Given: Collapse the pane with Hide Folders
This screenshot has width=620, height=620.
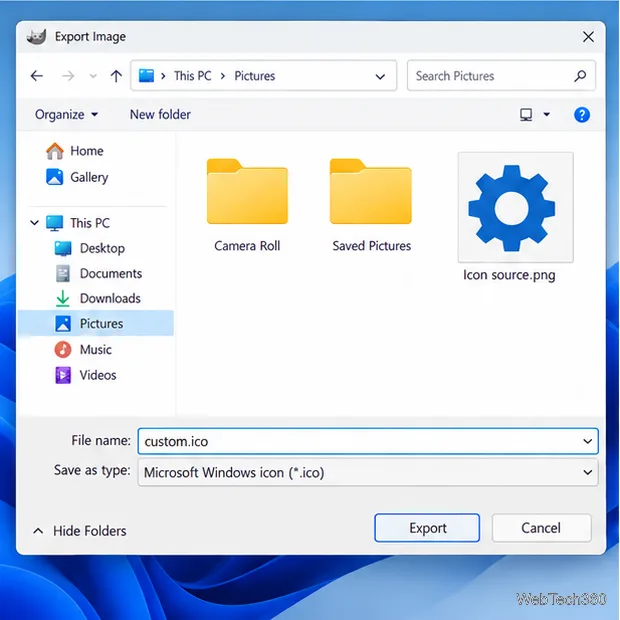Looking at the screenshot, I should tap(79, 531).
